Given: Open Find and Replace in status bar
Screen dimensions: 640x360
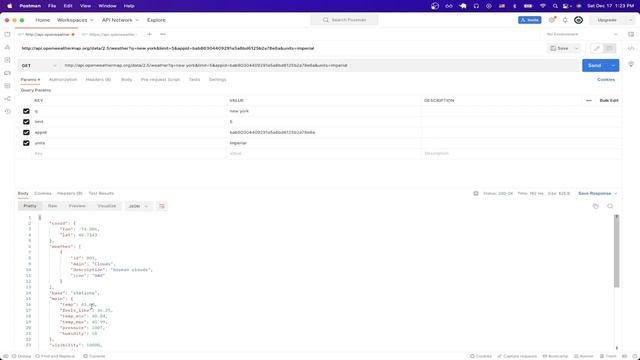Looking at the screenshot, I should [55, 356].
